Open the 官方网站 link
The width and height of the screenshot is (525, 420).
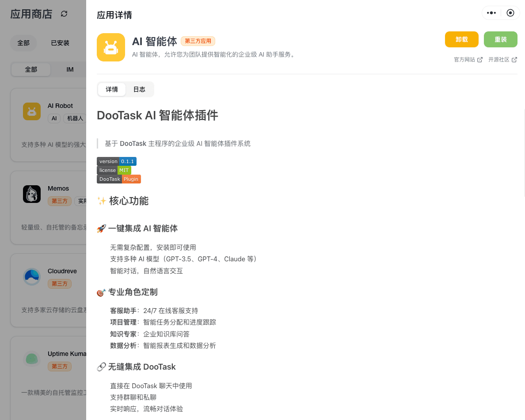468,60
